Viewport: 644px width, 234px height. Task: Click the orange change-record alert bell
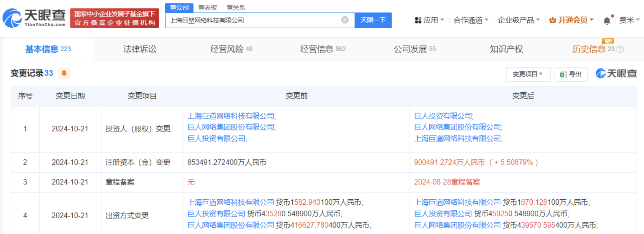[x=64, y=73]
